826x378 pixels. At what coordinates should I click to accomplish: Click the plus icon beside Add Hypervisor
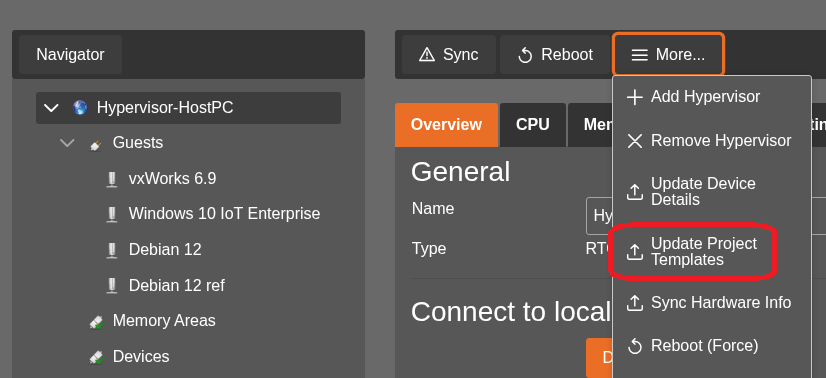[635, 97]
